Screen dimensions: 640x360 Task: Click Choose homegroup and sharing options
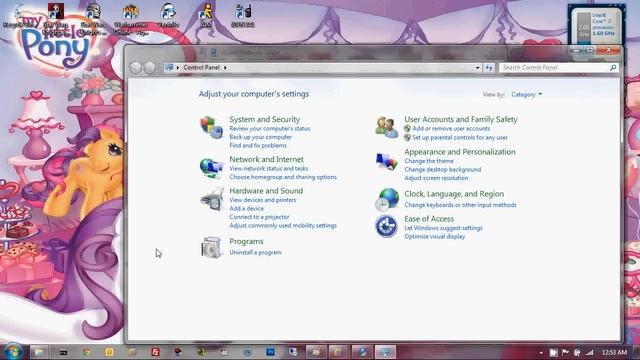283,177
